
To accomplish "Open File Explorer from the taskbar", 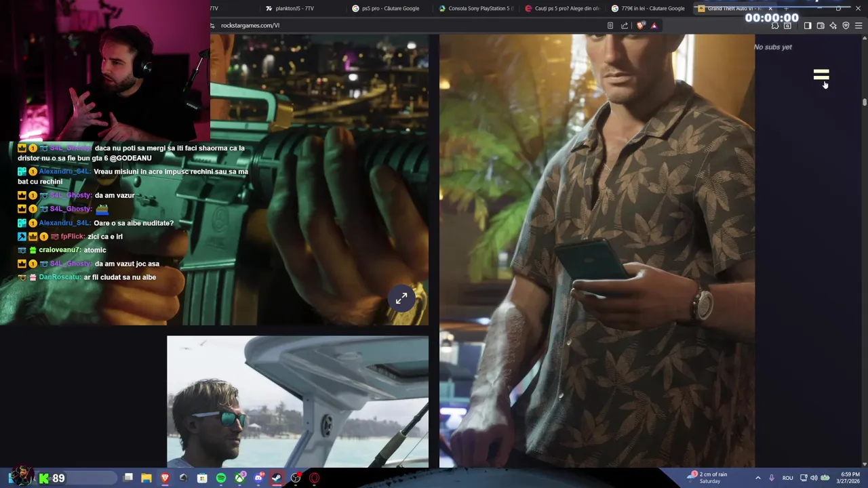I will click(146, 478).
